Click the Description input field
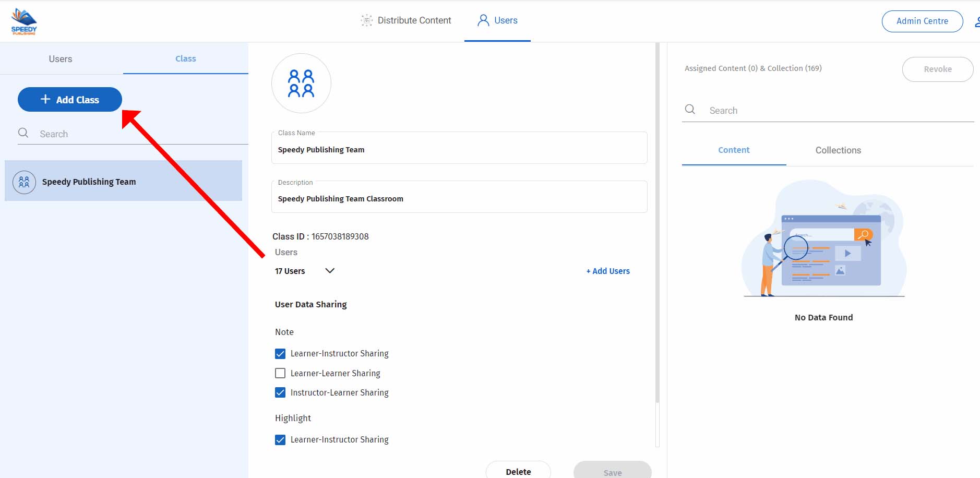 459,197
